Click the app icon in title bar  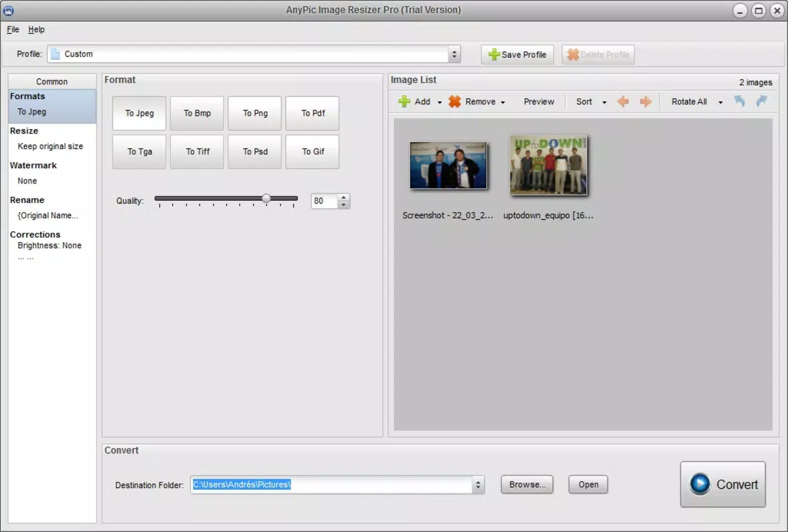(9, 10)
